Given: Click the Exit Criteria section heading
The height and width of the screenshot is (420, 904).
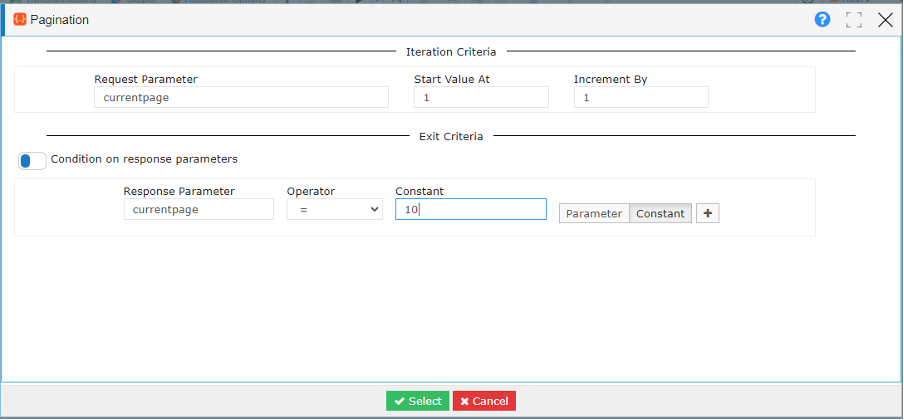Looking at the screenshot, I should tap(451, 136).
